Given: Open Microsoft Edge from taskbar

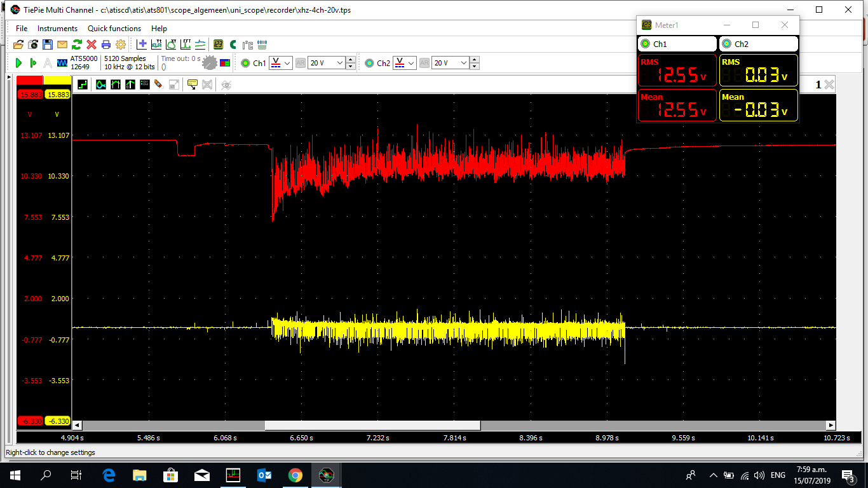Looking at the screenshot, I should [x=108, y=475].
